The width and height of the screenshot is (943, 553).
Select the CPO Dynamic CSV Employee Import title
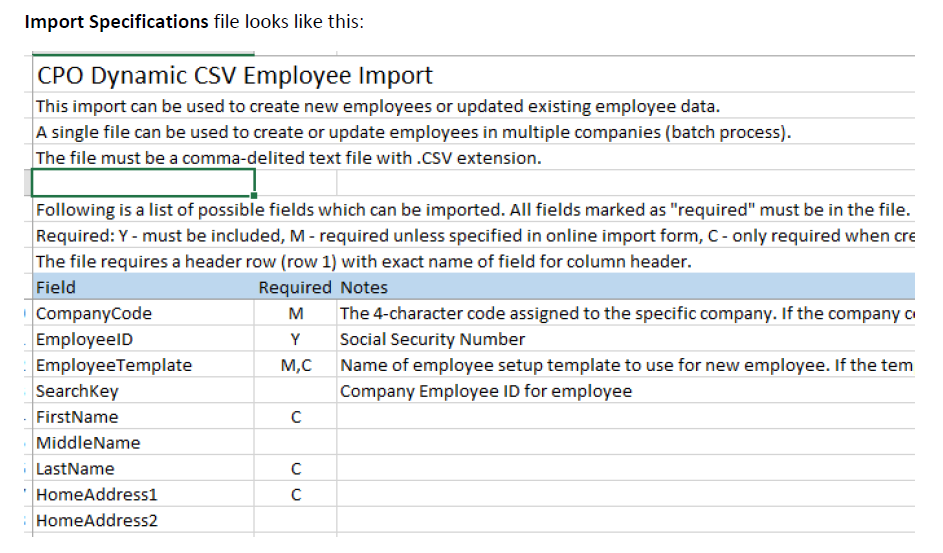pyautogui.click(x=235, y=75)
